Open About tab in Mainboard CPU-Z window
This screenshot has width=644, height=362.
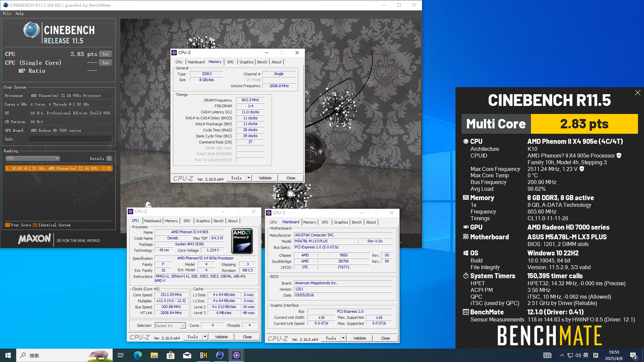(x=371, y=222)
